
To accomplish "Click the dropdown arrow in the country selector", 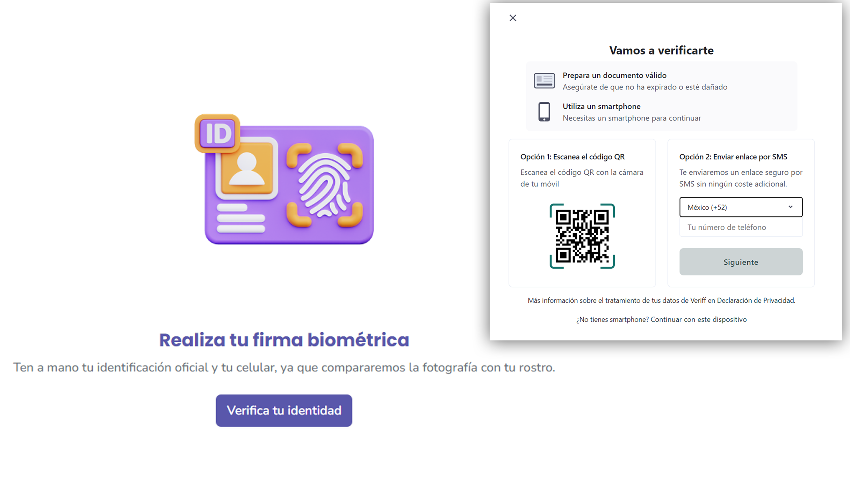I will 790,207.
